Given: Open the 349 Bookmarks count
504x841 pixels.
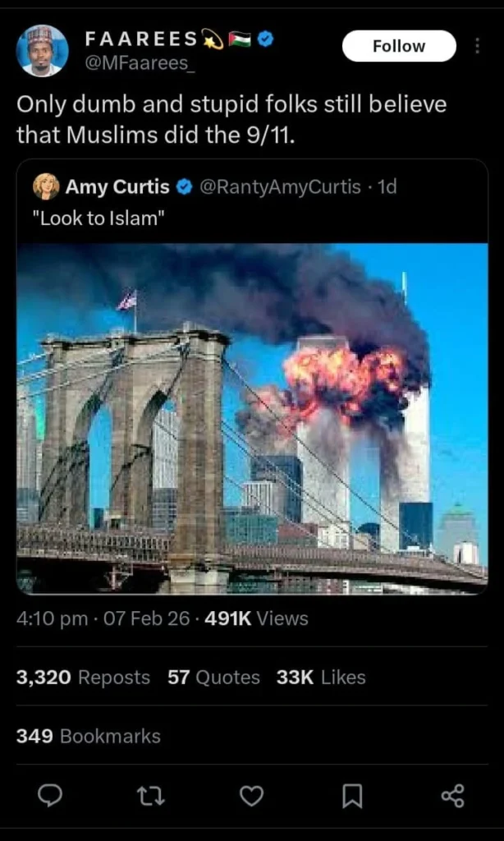Looking at the screenshot, I should tap(89, 736).
